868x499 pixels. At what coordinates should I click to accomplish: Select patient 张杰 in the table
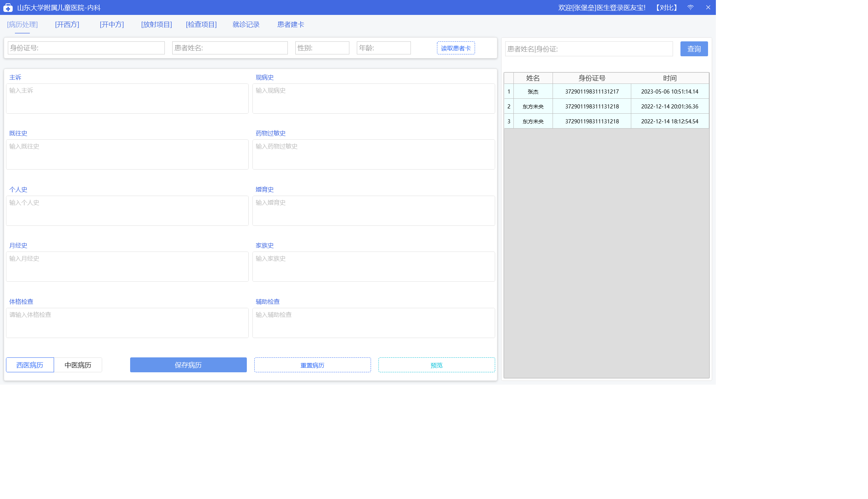pos(533,92)
